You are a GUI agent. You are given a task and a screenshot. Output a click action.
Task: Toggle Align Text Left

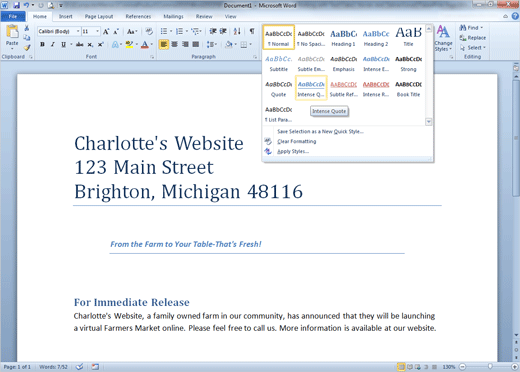164,44
